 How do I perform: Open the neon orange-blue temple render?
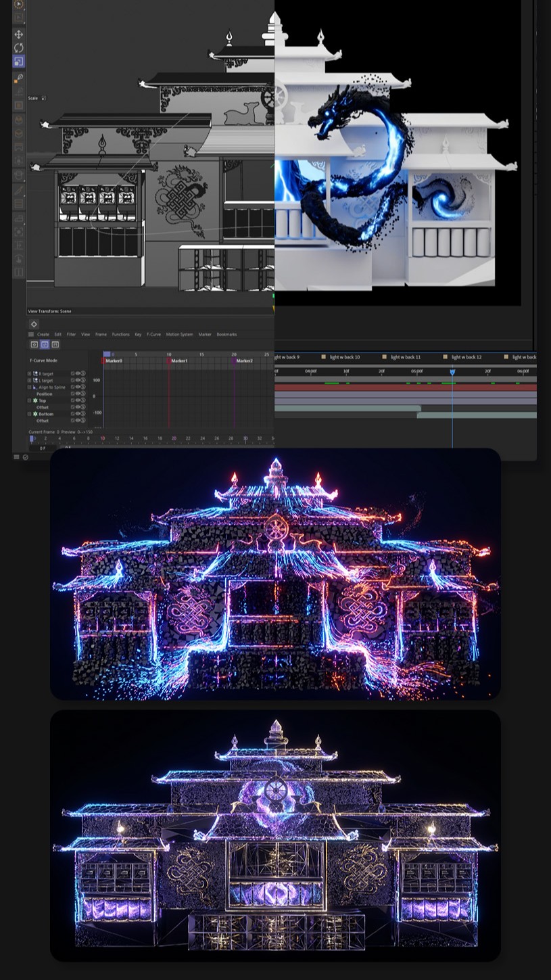click(275, 574)
